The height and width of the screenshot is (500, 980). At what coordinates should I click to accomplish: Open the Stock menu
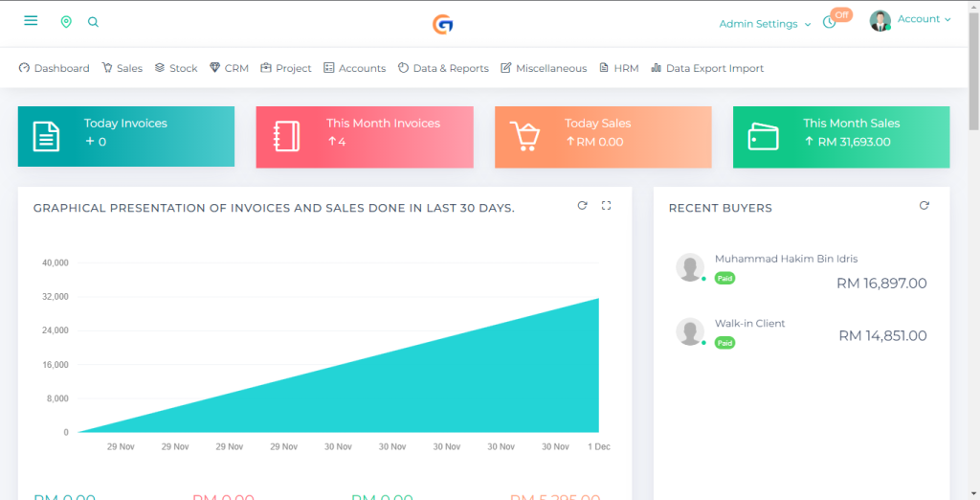coord(176,68)
